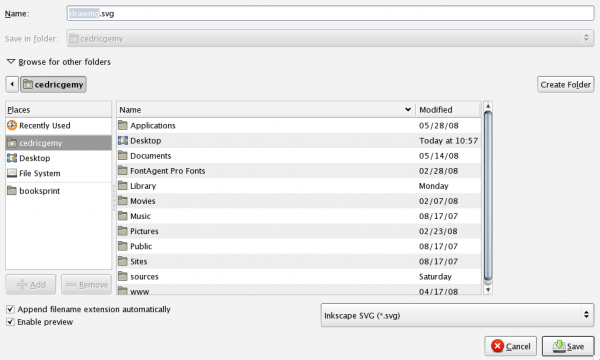Click the Save button
Viewport: 600px width, 360px height.
(x=568, y=346)
